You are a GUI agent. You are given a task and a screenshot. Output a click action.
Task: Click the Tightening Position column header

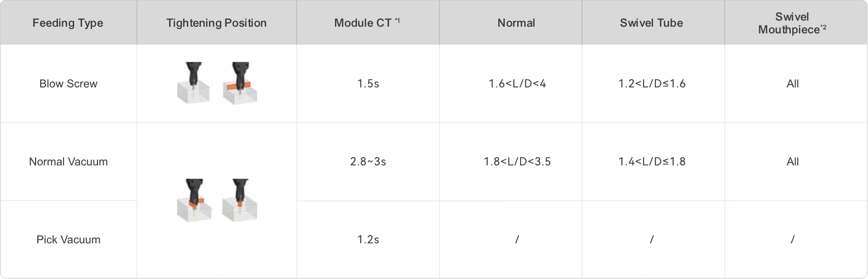point(217,23)
